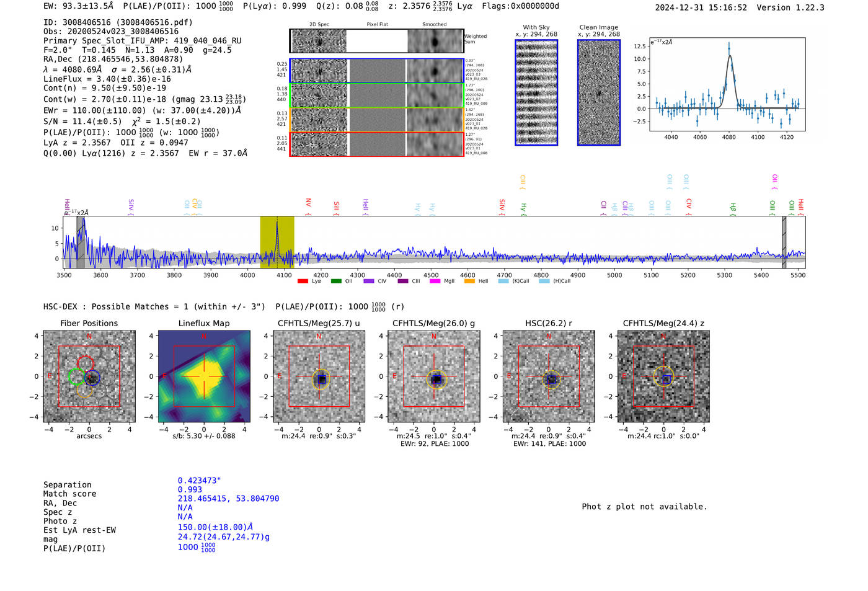Click the Clean Image panel
Screen dimensions: 868x591
(x=599, y=92)
